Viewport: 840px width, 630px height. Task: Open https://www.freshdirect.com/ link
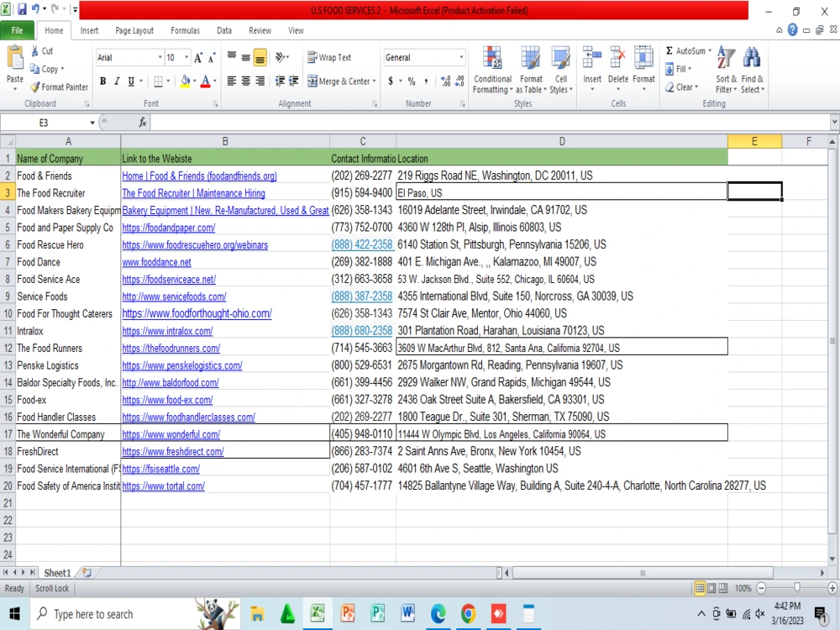(173, 452)
